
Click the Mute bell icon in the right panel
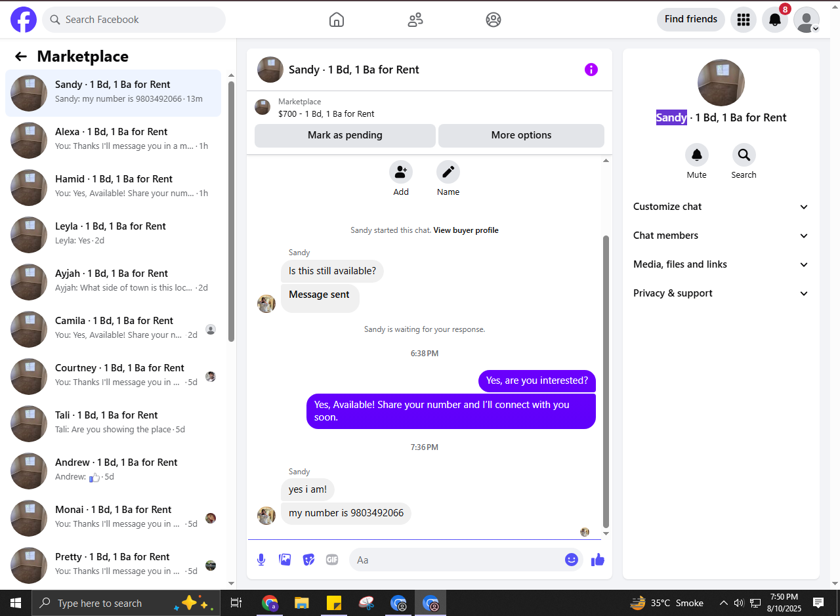tap(697, 155)
